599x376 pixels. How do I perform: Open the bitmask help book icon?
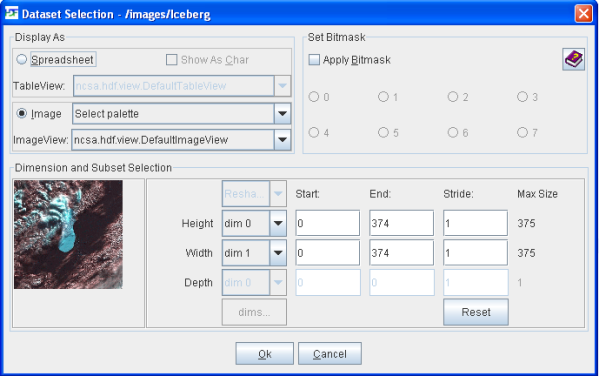[573, 60]
